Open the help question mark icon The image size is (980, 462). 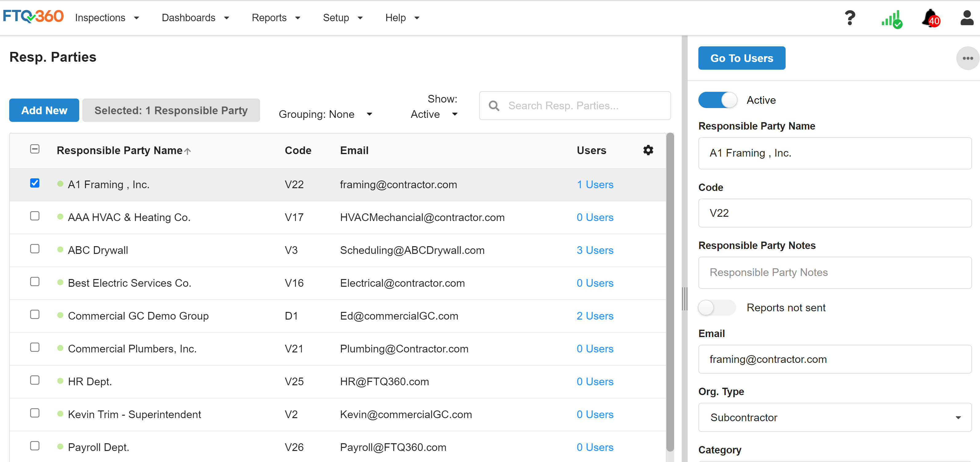(x=850, y=18)
